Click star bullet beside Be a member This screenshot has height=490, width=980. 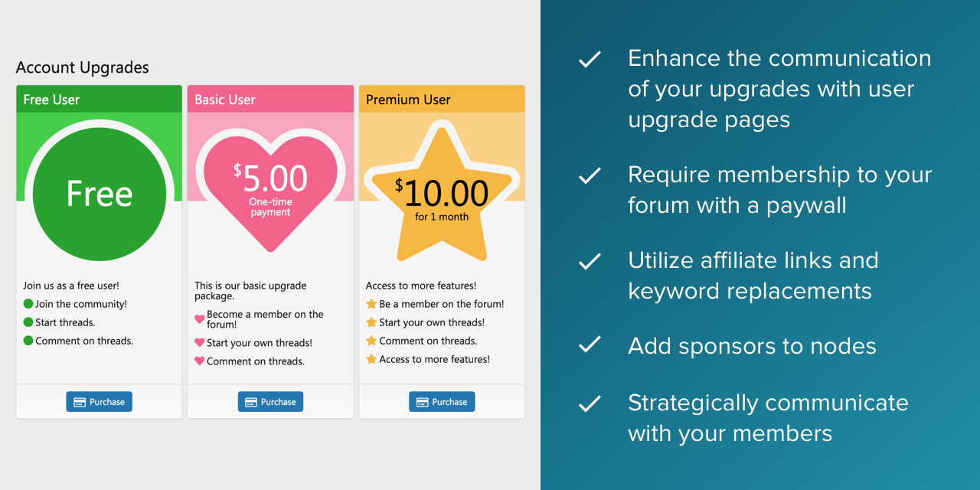click(371, 304)
